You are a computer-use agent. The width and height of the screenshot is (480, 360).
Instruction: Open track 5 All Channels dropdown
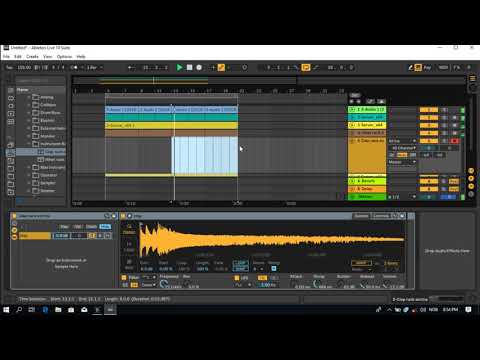click(x=403, y=148)
